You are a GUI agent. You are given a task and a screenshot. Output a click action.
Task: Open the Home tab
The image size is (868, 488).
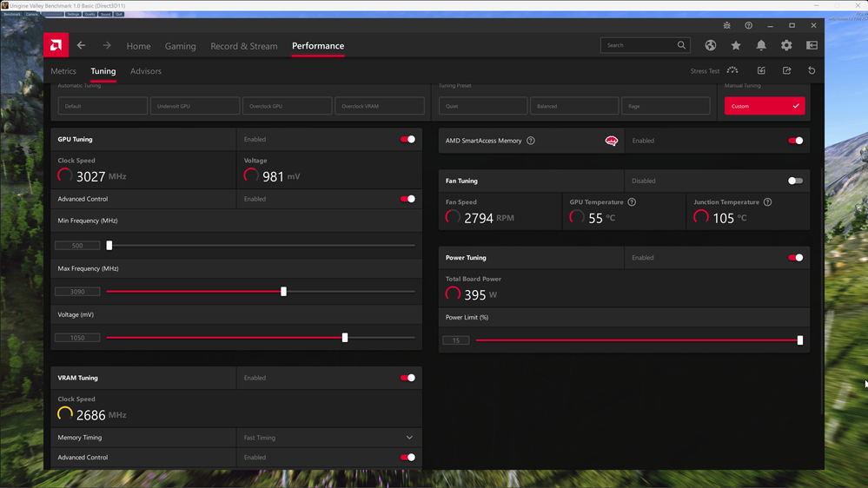[138, 46]
